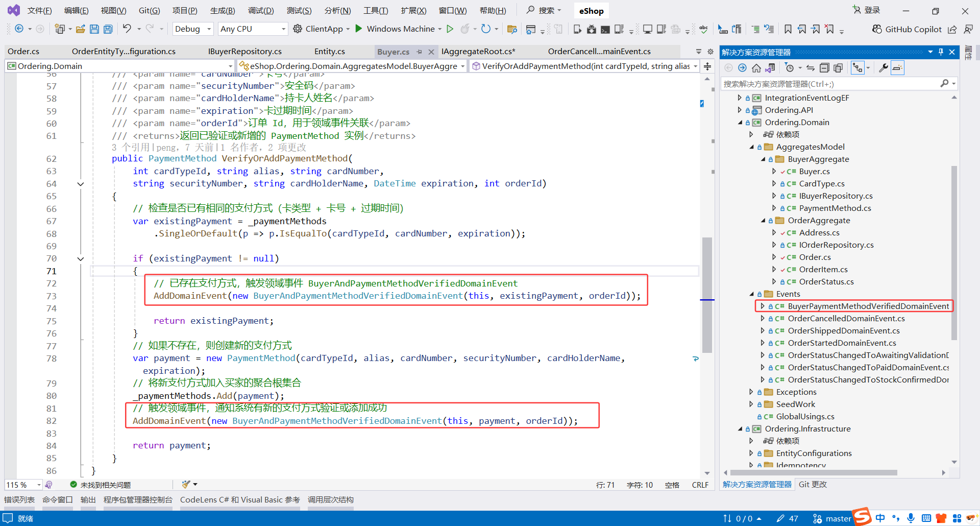This screenshot has height=526, width=980.
Task: Navigate backward with the back arrow icon
Action: pyautogui.click(x=19, y=29)
